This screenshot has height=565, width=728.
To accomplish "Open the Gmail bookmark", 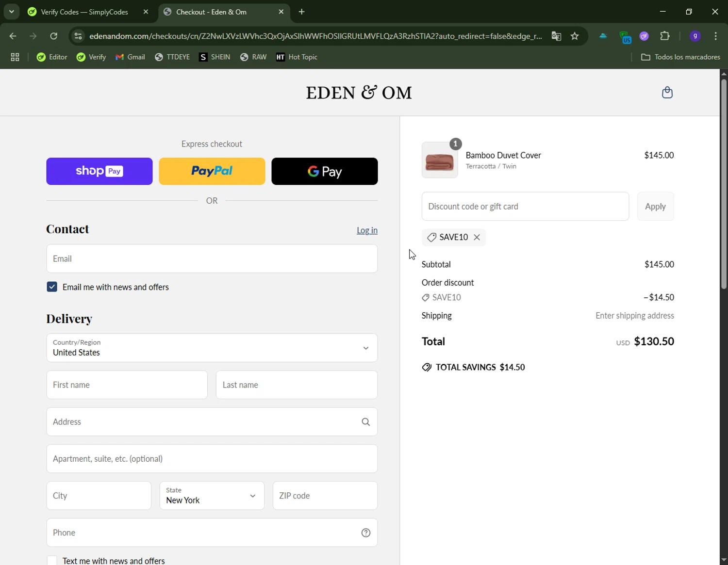I will click(x=130, y=57).
